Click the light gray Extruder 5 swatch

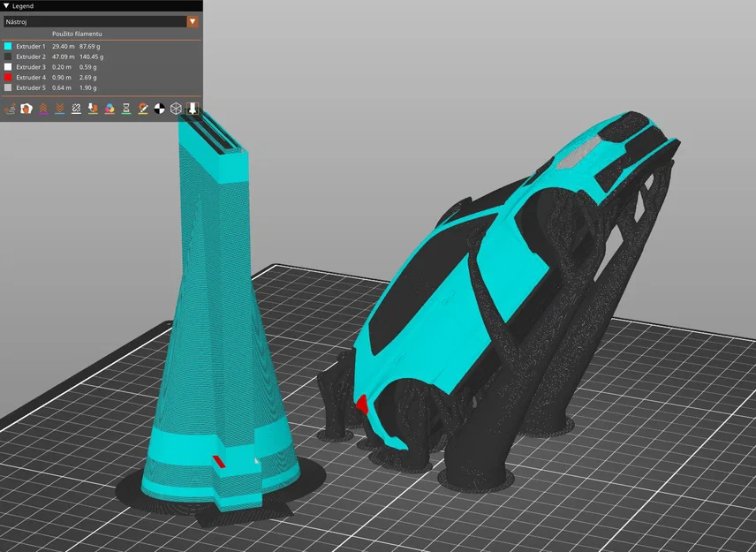(x=8, y=87)
